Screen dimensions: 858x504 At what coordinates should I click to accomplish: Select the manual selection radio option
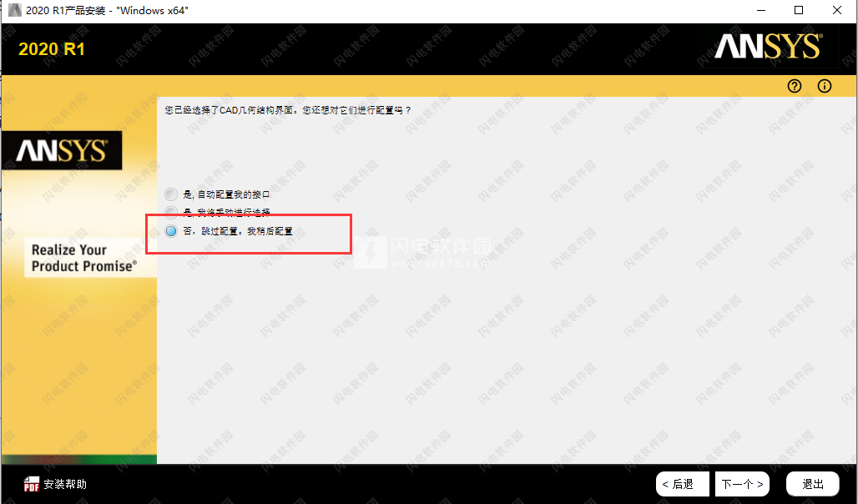(171, 212)
